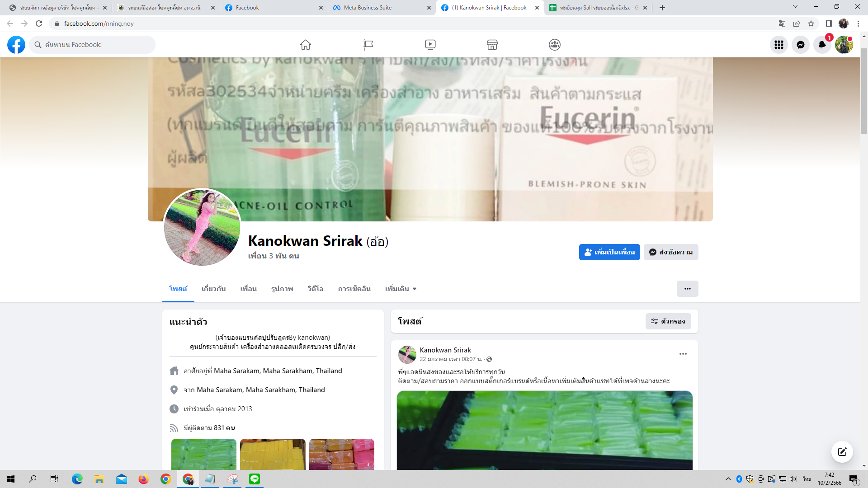868x488 pixels.
Task: Open the post three-dots options menu
Action: [x=683, y=354]
